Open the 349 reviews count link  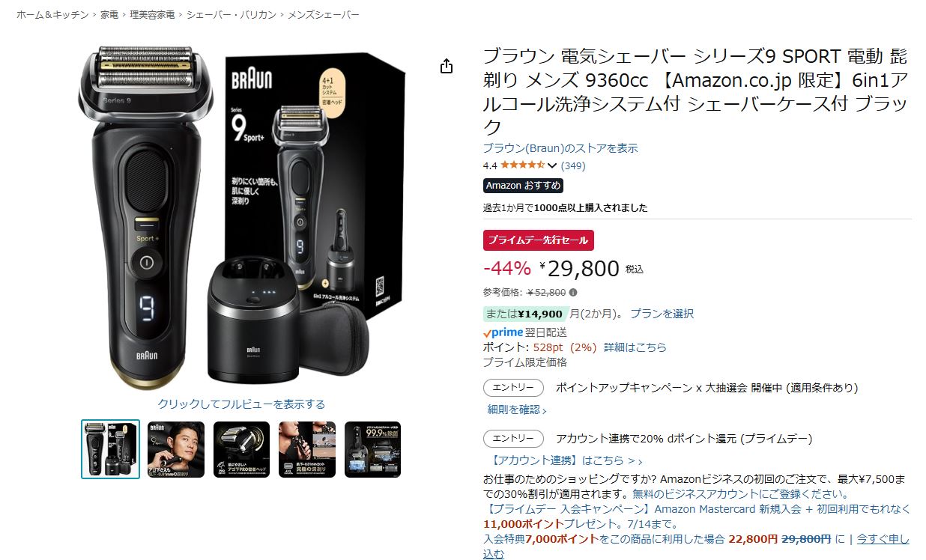tap(573, 166)
